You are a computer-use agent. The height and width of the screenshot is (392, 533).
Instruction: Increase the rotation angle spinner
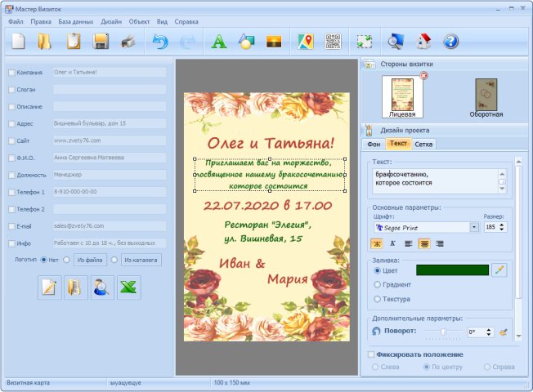point(489,329)
